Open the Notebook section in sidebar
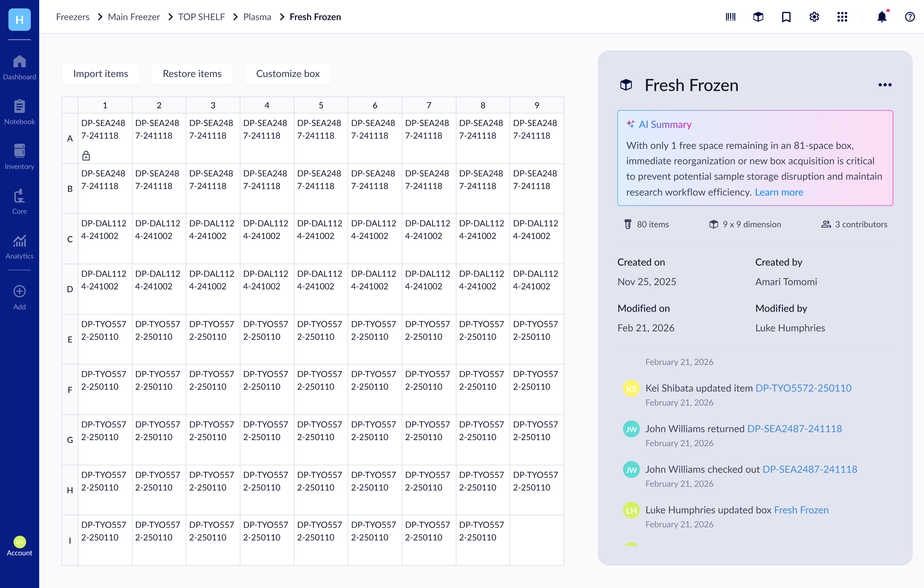 19,112
